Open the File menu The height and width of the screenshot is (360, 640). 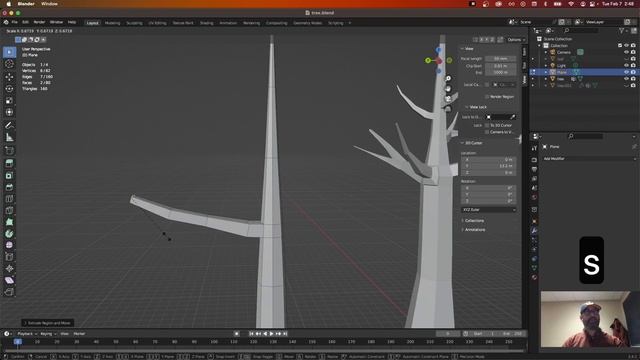click(x=15, y=22)
